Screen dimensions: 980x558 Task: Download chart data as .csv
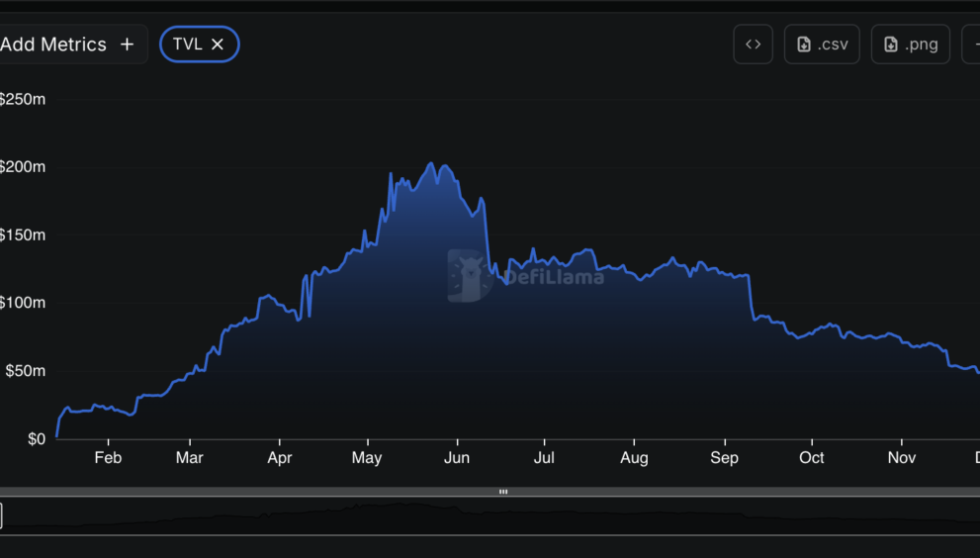(x=822, y=45)
